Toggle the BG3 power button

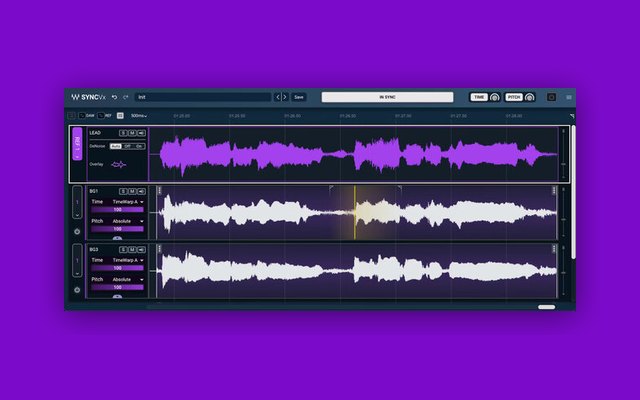pos(77,290)
